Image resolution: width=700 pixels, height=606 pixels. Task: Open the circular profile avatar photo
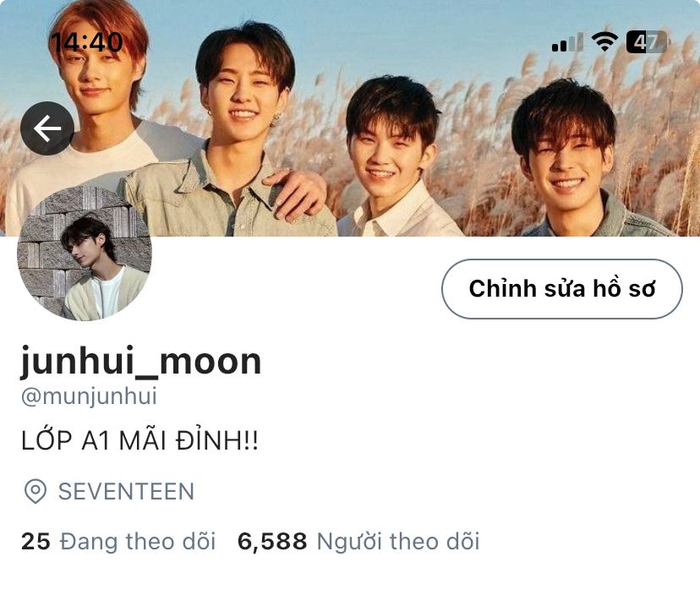click(85, 254)
